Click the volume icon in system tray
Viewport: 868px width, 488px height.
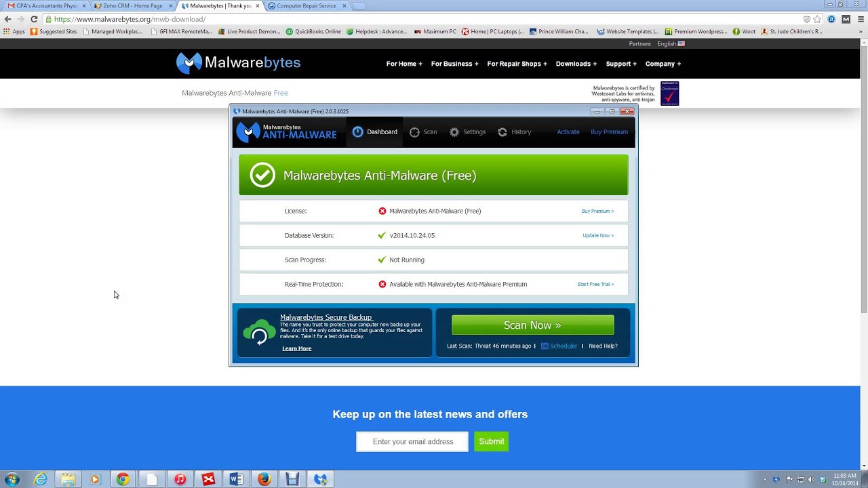point(811,479)
